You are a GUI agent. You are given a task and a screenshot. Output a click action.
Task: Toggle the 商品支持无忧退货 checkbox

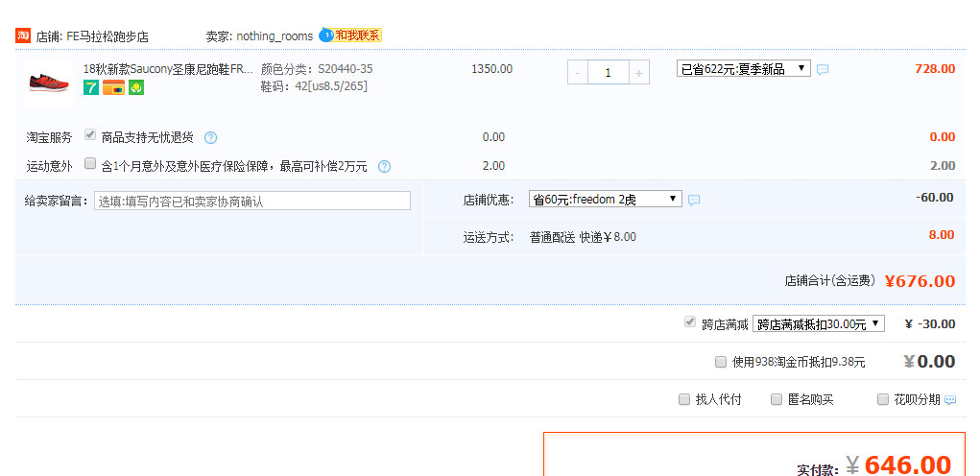coord(90,135)
